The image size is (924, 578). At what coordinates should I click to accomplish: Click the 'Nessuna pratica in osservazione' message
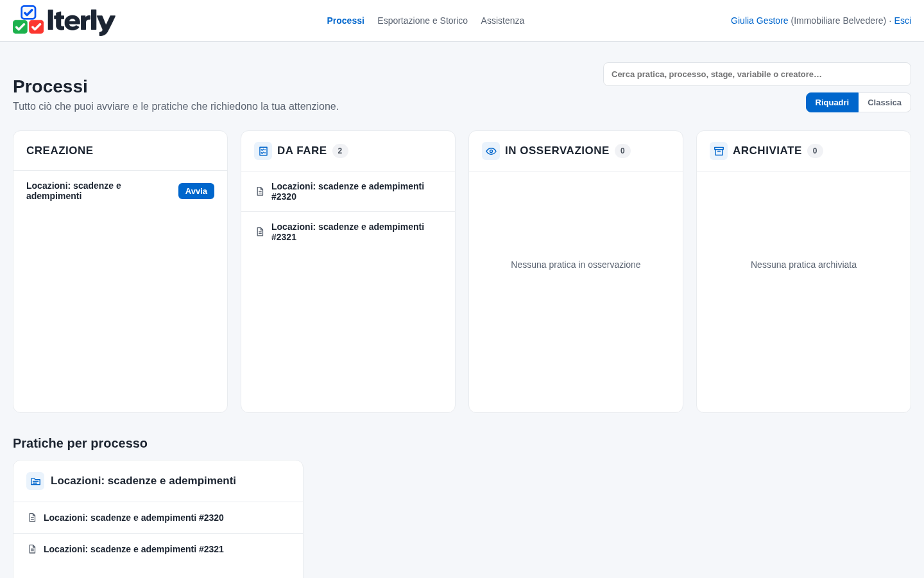point(576,265)
